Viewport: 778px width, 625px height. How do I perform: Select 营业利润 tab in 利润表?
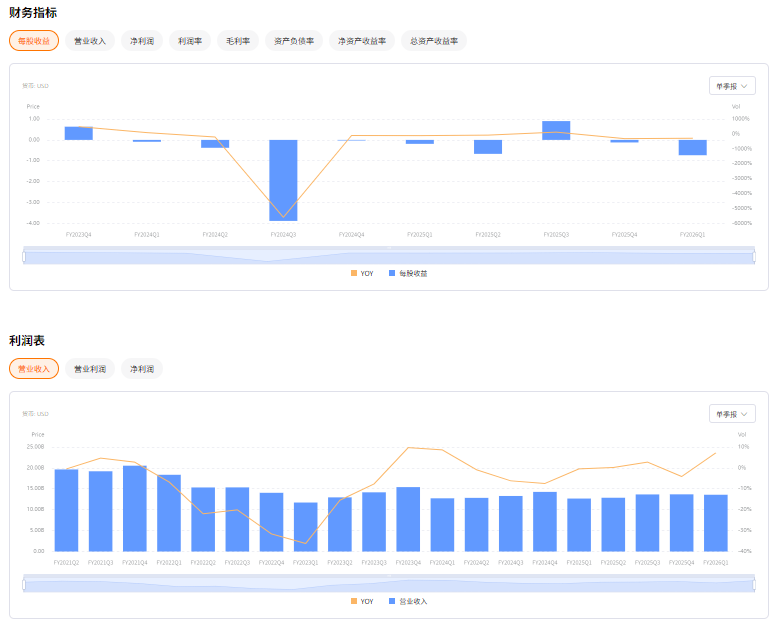pyautogui.click(x=90, y=369)
